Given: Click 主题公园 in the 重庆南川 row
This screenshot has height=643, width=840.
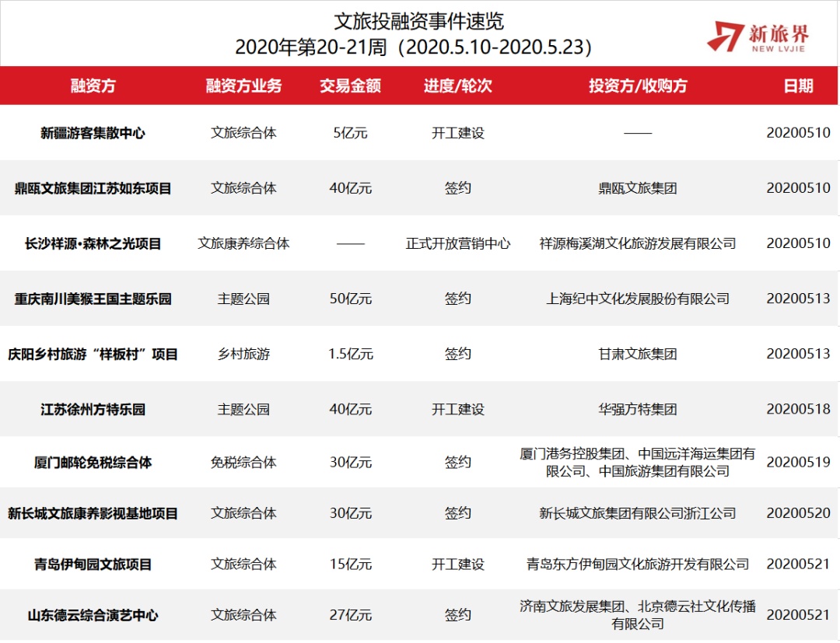Looking at the screenshot, I should point(243,299).
